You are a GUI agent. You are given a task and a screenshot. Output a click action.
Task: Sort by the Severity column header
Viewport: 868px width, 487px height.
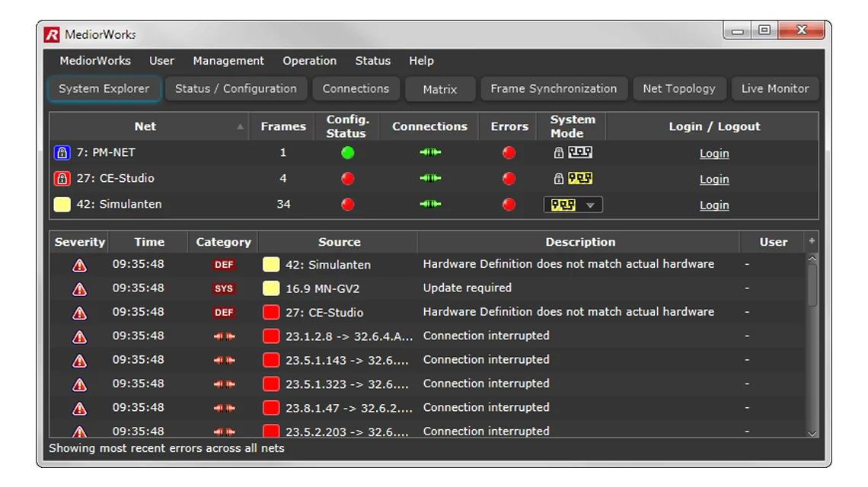(x=80, y=242)
